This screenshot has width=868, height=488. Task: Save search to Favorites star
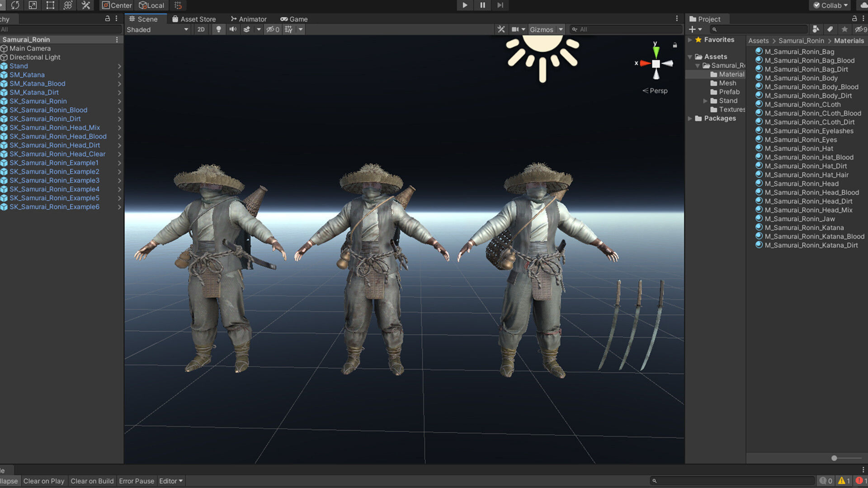click(x=844, y=29)
